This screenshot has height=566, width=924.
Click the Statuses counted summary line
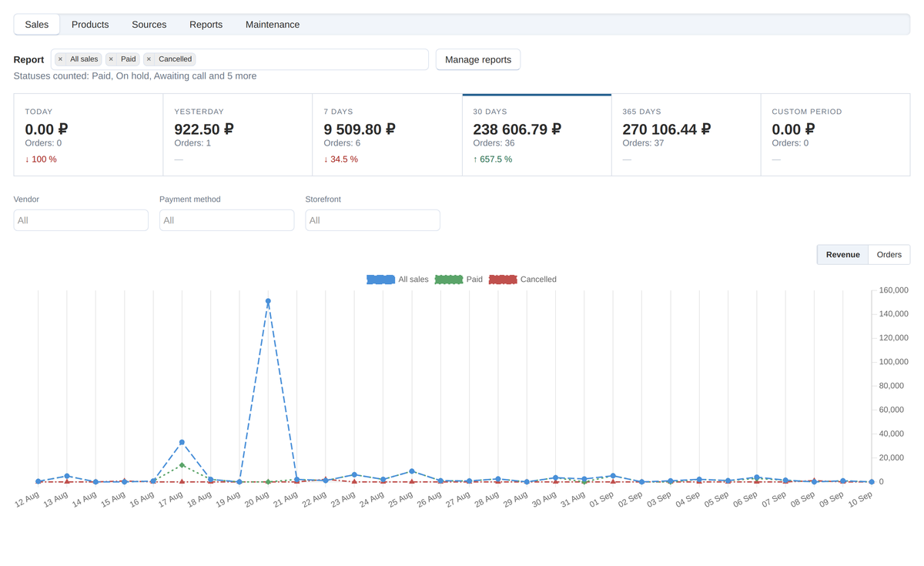pos(135,76)
